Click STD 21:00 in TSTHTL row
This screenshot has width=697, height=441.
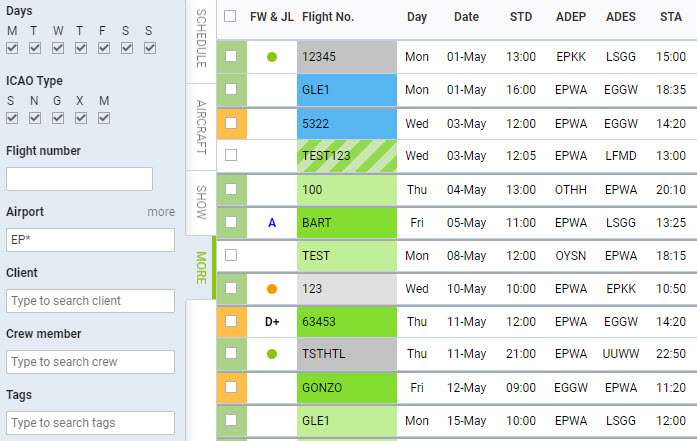click(521, 354)
